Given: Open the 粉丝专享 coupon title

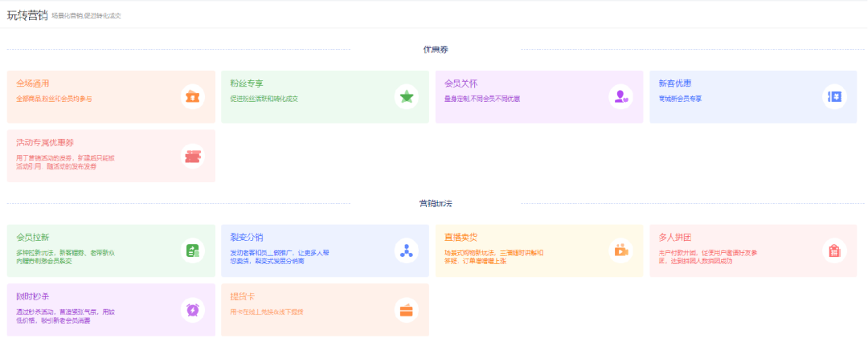Looking at the screenshot, I should pos(247,83).
